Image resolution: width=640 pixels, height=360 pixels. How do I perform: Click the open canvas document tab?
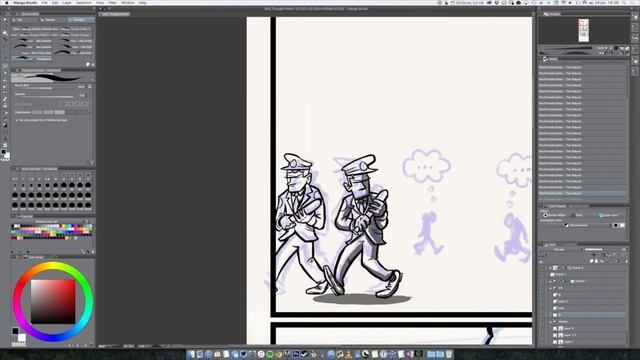[115, 14]
